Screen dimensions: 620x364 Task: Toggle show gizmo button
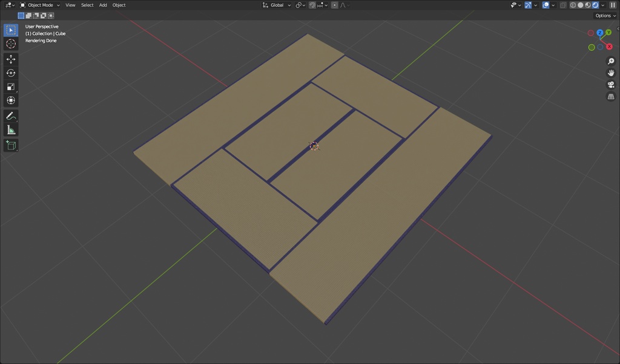528,5
